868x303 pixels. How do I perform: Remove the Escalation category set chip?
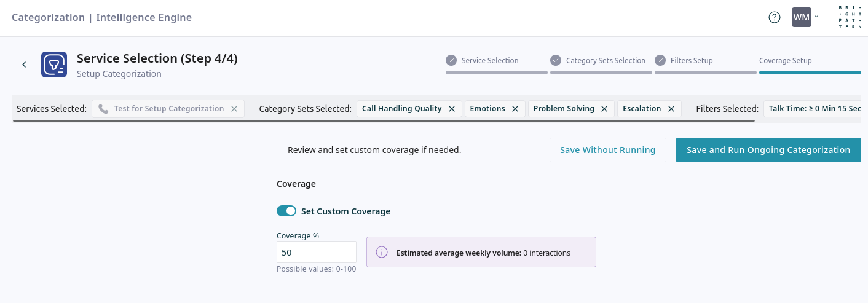click(x=671, y=109)
